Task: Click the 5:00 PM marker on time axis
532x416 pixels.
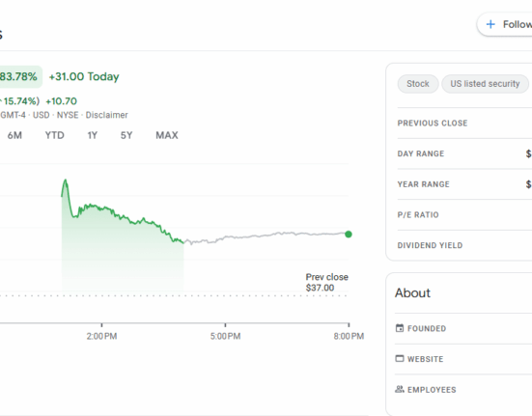Action: [x=225, y=336]
